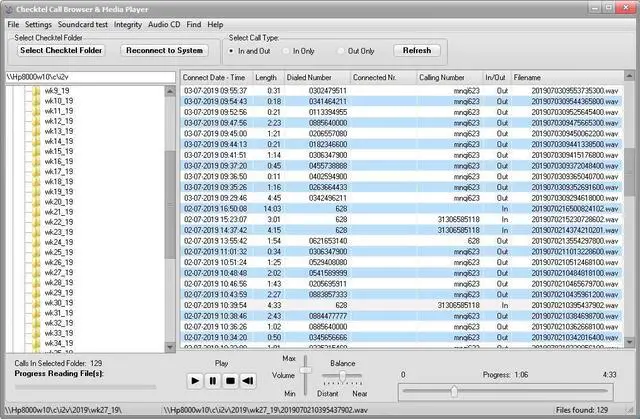The image size is (640, 419).
Task: Select the wk34_19 folder in tree
Action: pyautogui.click(x=60, y=342)
